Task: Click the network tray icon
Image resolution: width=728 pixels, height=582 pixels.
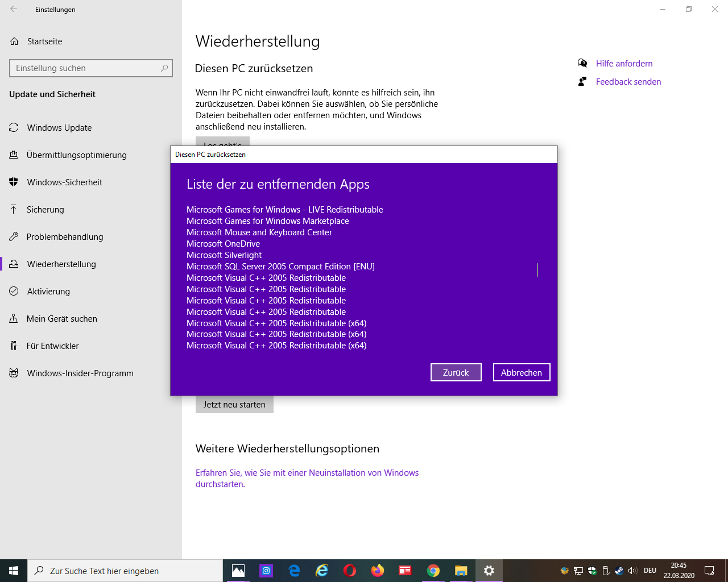Action: [x=578, y=571]
